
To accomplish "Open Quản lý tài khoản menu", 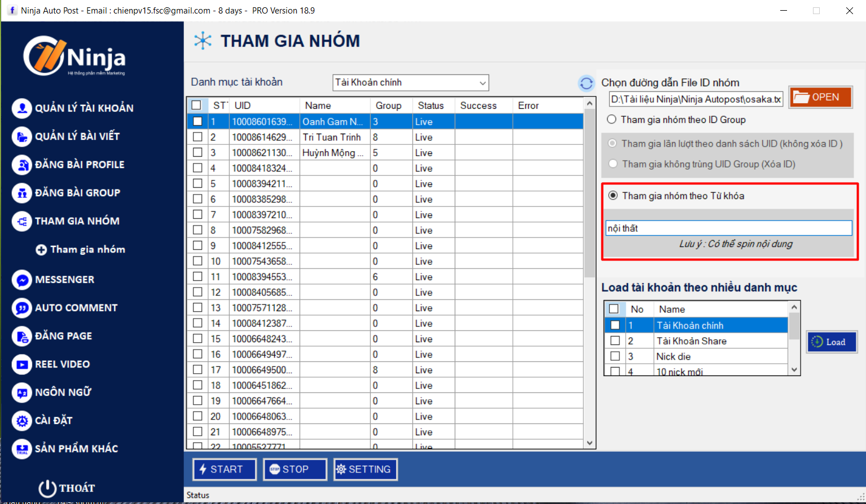I will [84, 108].
